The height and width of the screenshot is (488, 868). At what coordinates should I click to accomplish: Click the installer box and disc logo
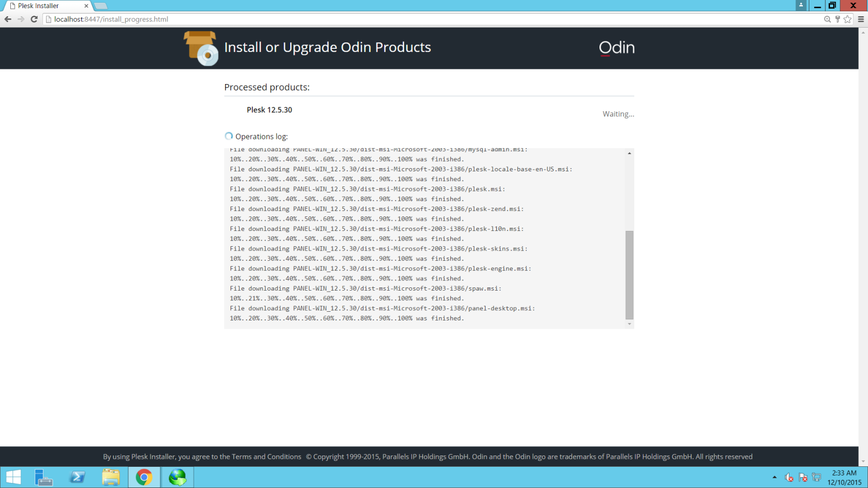201,48
